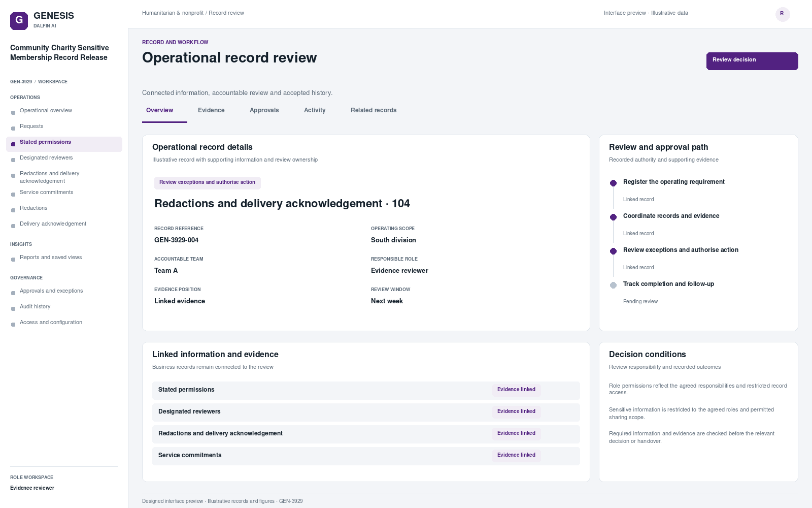The image size is (812, 508).
Task: Click Evidence linked badge for Designated reviewers
Action: [516, 411]
